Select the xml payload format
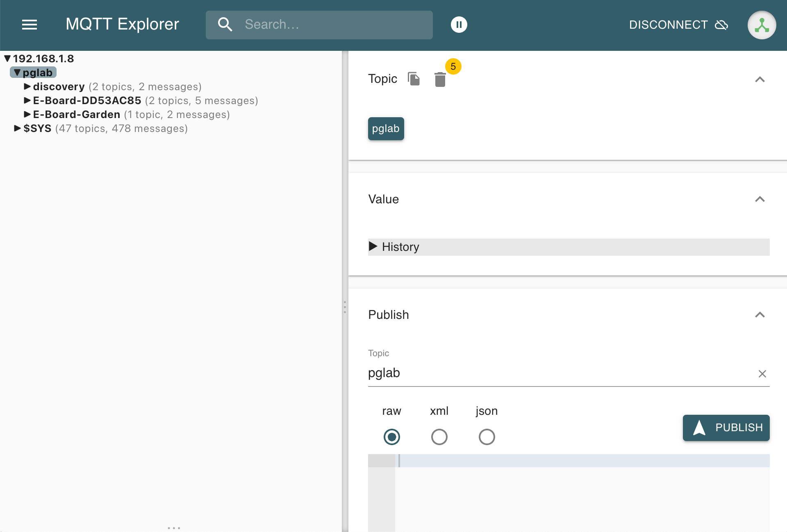The height and width of the screenshot is (532, 787). coord(439,437)
